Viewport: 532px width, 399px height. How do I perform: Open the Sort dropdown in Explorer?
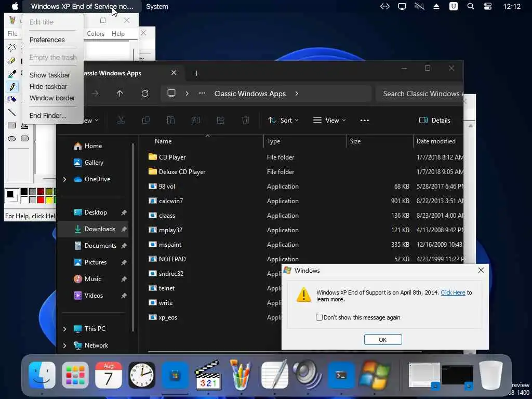point(283,120)
